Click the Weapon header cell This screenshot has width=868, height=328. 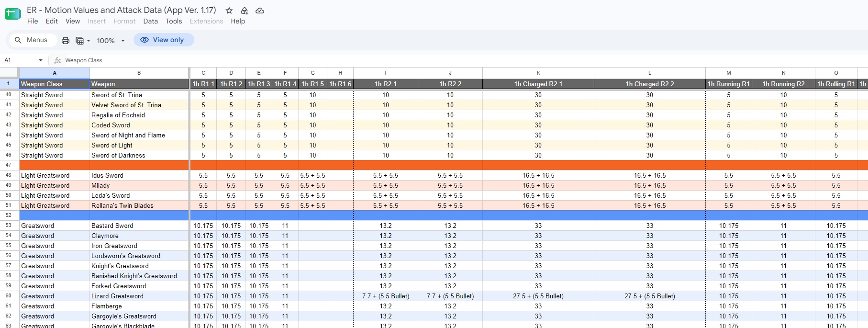(139, 84)
